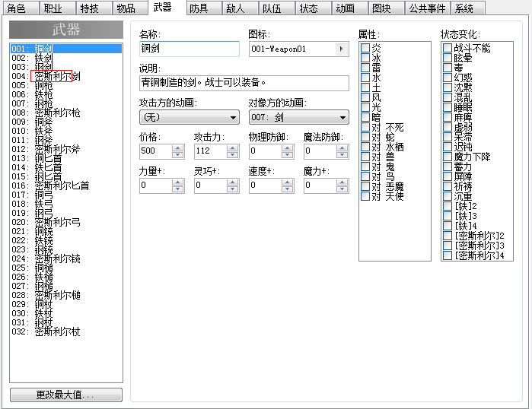532x409 pixels.
Task: Increase 灵巧+ with the up arrow
Action: pos(232,182)
